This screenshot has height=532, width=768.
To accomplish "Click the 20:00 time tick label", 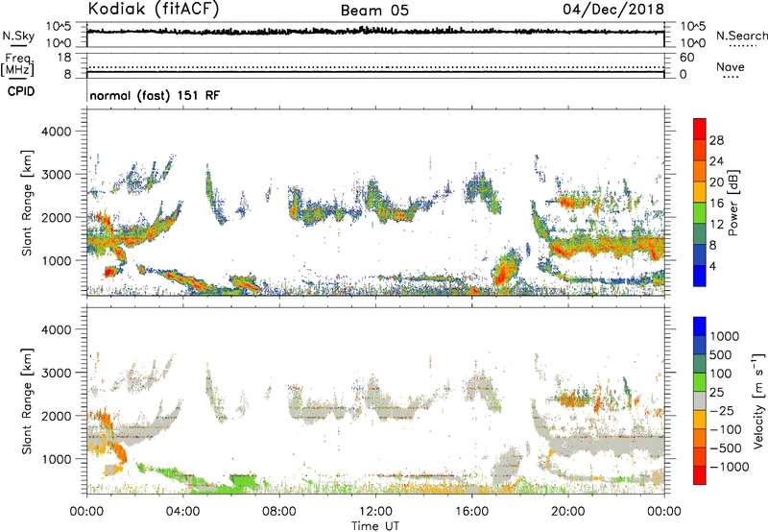I will [x=567, y=512].
